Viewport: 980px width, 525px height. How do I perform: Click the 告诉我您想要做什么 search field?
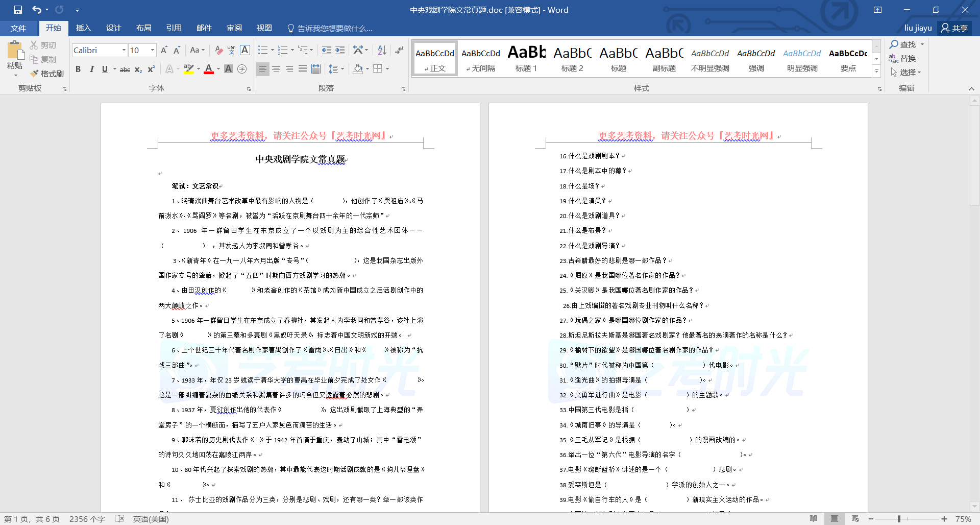point(334,28)
